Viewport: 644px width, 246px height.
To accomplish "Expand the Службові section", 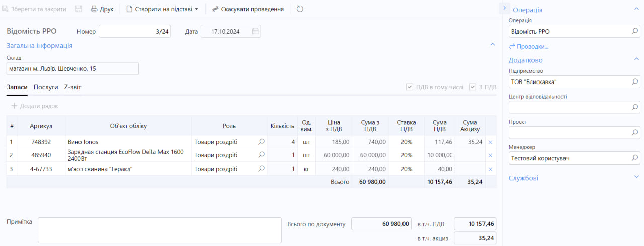I will 636,177.
